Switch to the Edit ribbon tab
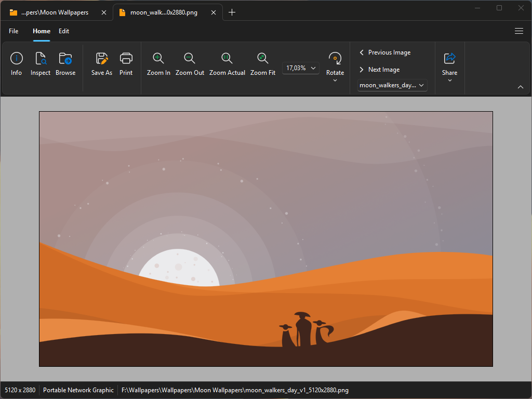The width and height of the screenshot is (532, 399). coord(64,31)
